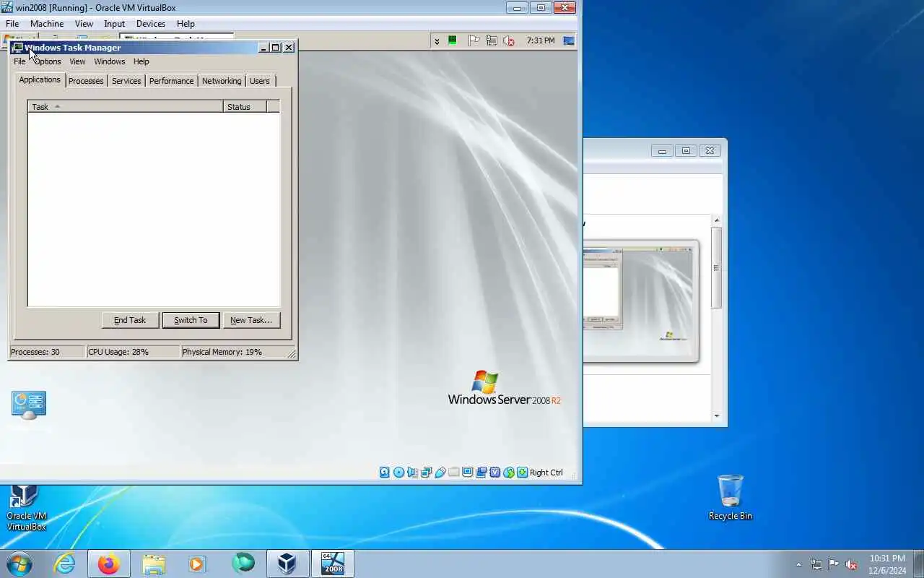The image size is (924, 578).
Task: Open the Recycle Bin on the host desktop
Action: tap(731, 498)
